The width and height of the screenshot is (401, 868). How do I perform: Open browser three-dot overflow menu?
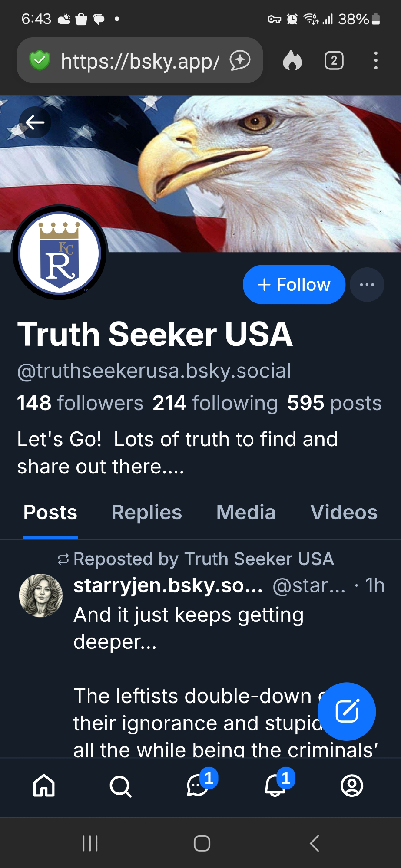[x=376, y=61]
